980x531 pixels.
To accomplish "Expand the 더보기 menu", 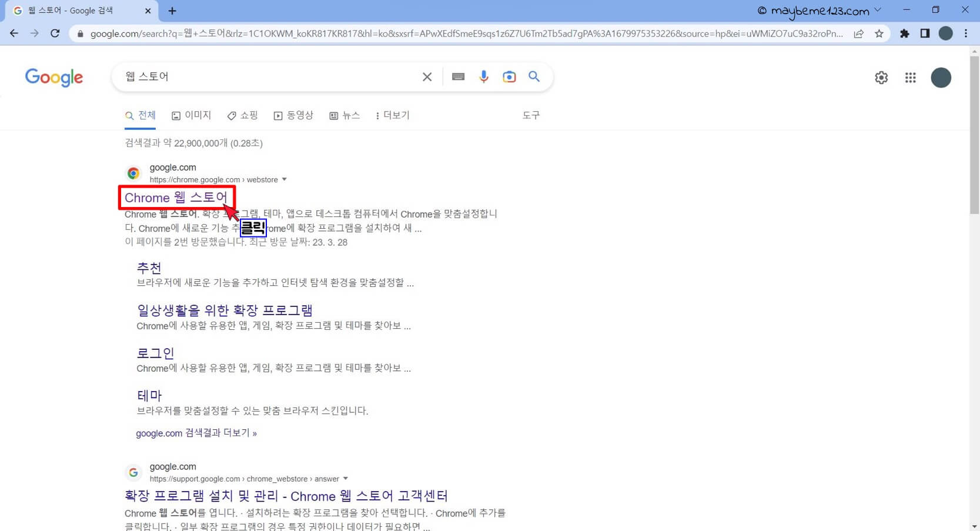I will (393, 115).
